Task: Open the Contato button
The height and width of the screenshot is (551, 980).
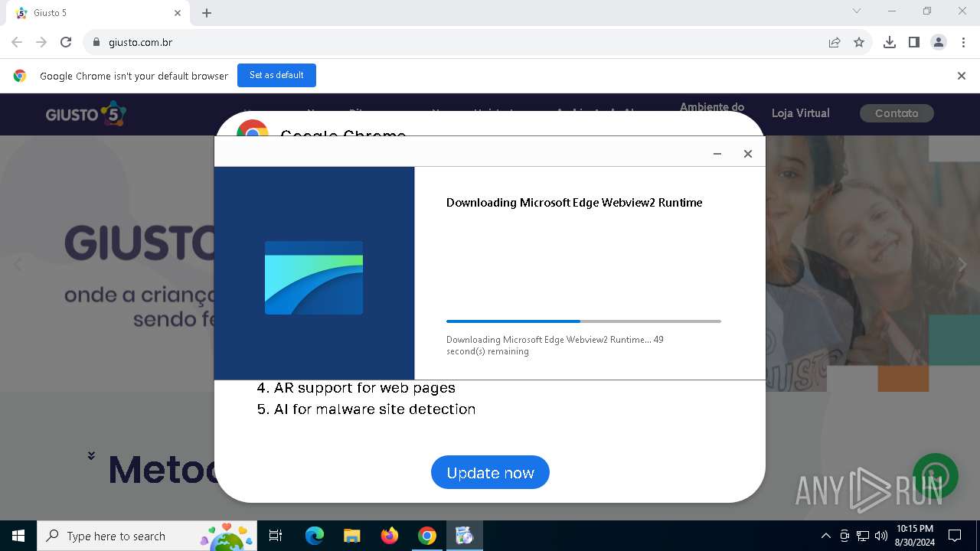Action: click(897, 113)
